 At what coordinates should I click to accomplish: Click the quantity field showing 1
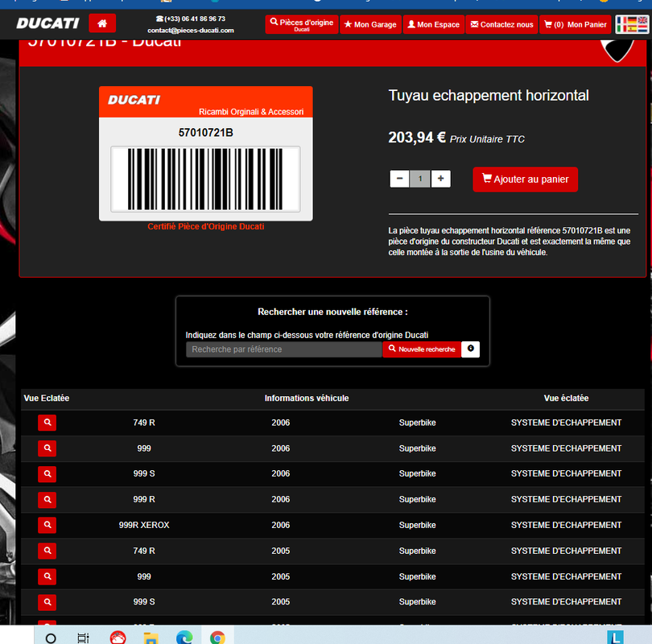point(420,179)
